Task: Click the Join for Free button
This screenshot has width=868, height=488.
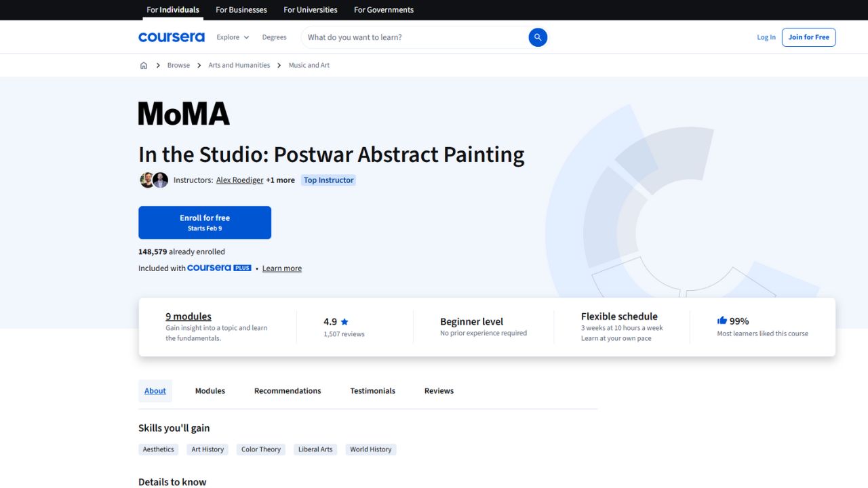Action: tap(808, 37)
